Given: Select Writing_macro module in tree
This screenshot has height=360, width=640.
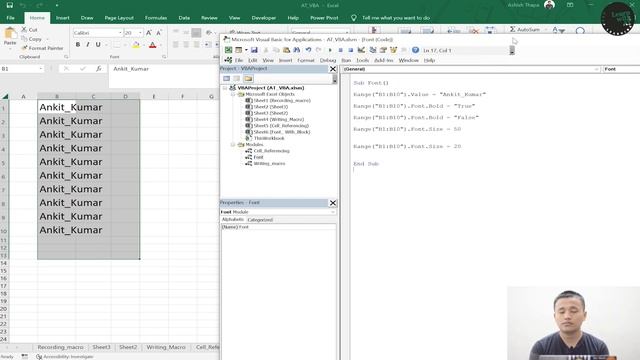Looking at the screenshot, I should tap(269, 164).
